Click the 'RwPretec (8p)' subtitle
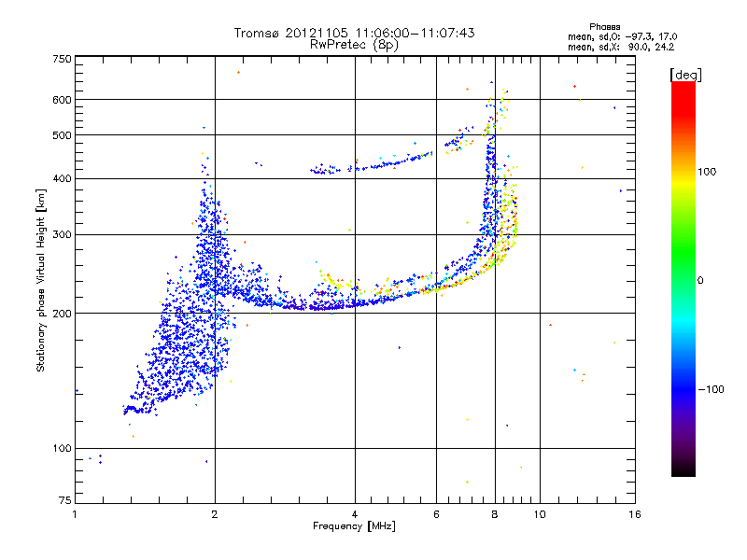This screenshot has width=747, height=560. [354, 45]
